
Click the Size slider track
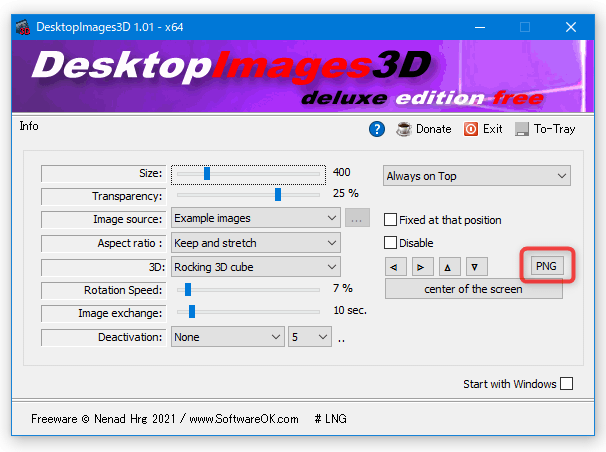(x=248, y=174)
